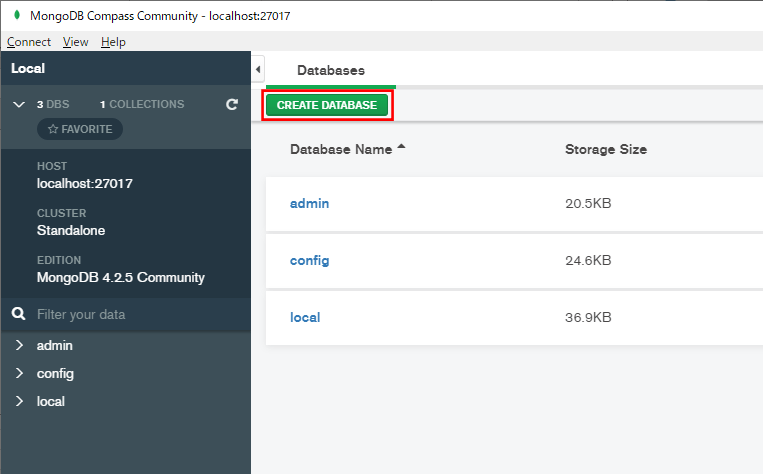Click the 20.5KB storage size cell
The image size is (763, 474).
(x=588, y=203)
